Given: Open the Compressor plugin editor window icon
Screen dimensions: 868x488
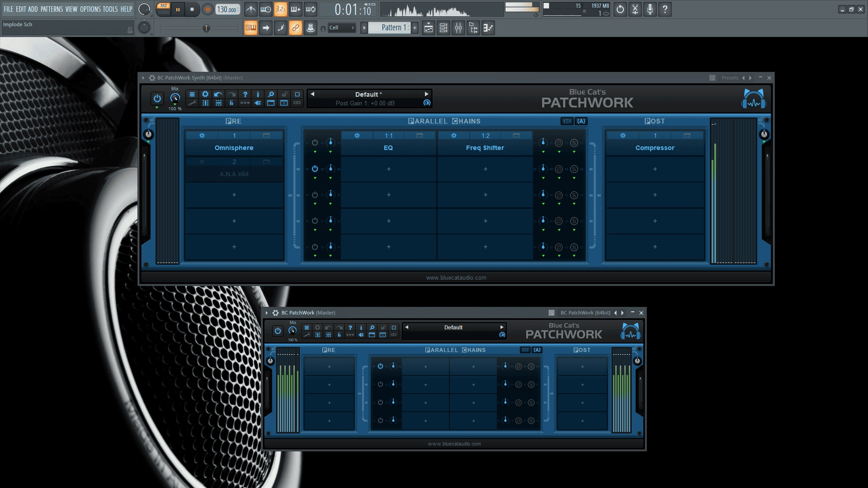Looking at the screenshot, I should pyautogui.click(x=687, y=136).
